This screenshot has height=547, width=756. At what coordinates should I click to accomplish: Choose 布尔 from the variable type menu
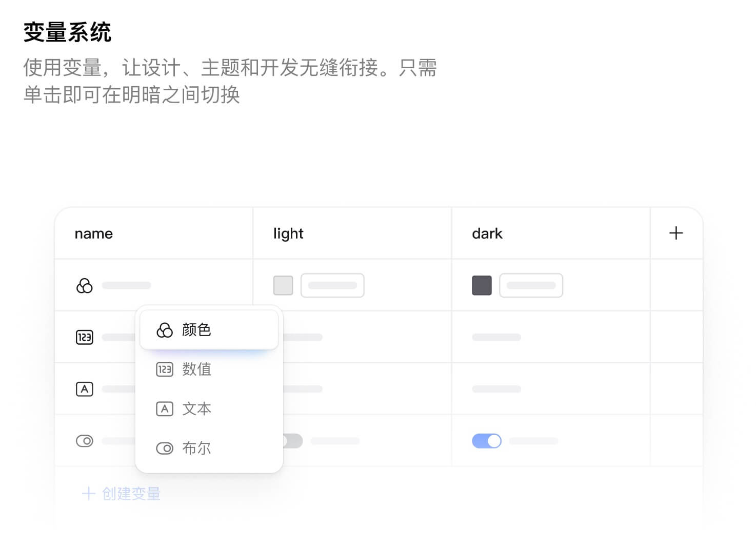click(196, 448)
